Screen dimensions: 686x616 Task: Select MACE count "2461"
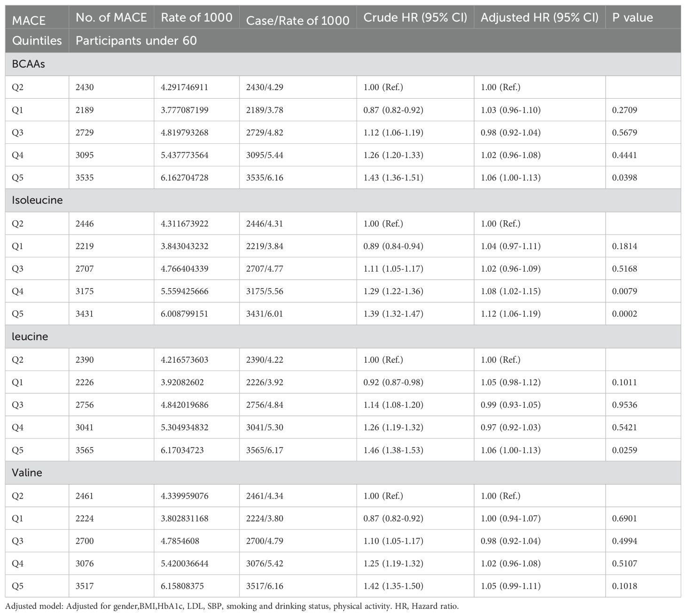coord(85,496)
